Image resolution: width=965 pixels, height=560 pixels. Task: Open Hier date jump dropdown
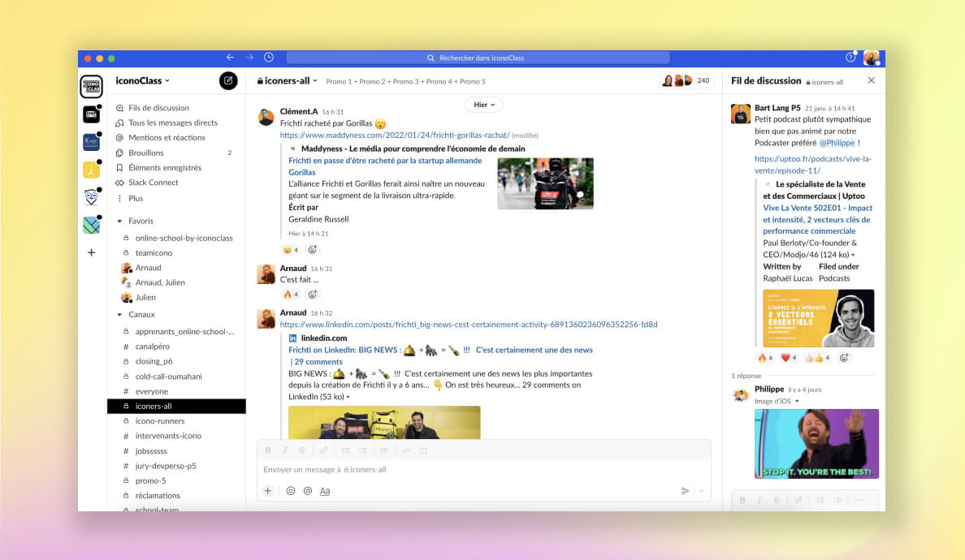(x=484, y=105)
